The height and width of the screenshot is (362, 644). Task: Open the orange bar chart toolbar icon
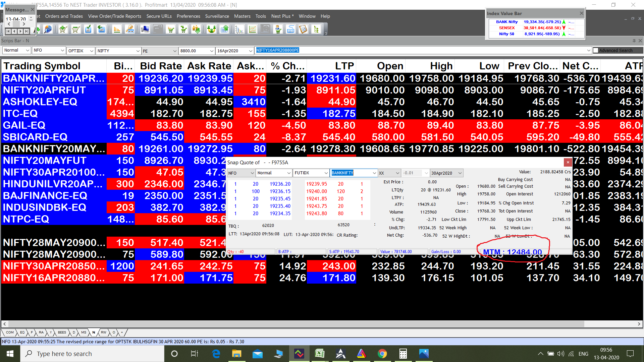pos(117,29)
